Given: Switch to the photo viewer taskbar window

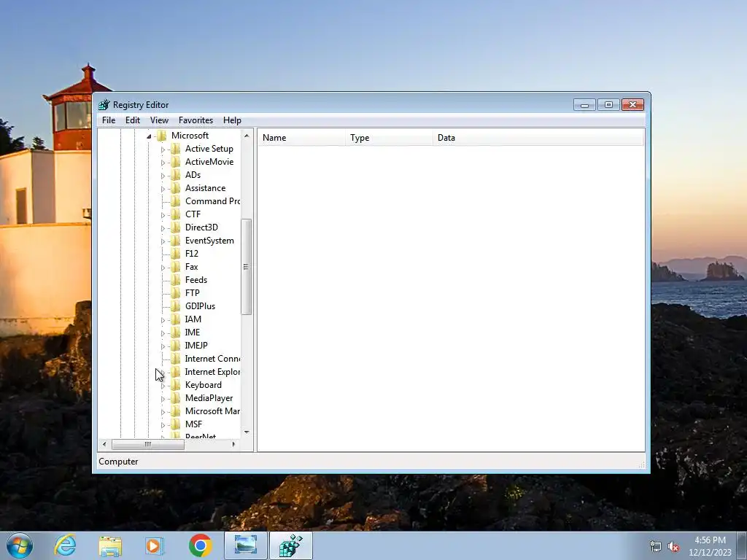Looking at the screenshot, I should 246,545.
